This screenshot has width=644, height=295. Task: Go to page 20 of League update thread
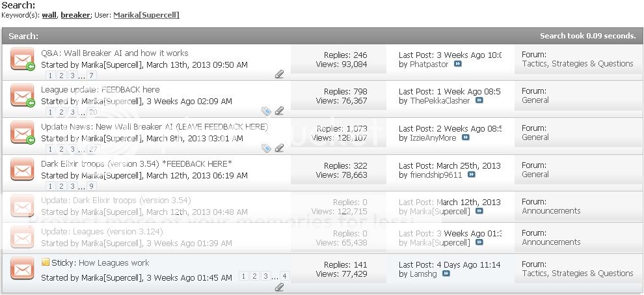[x=92, y=112]
